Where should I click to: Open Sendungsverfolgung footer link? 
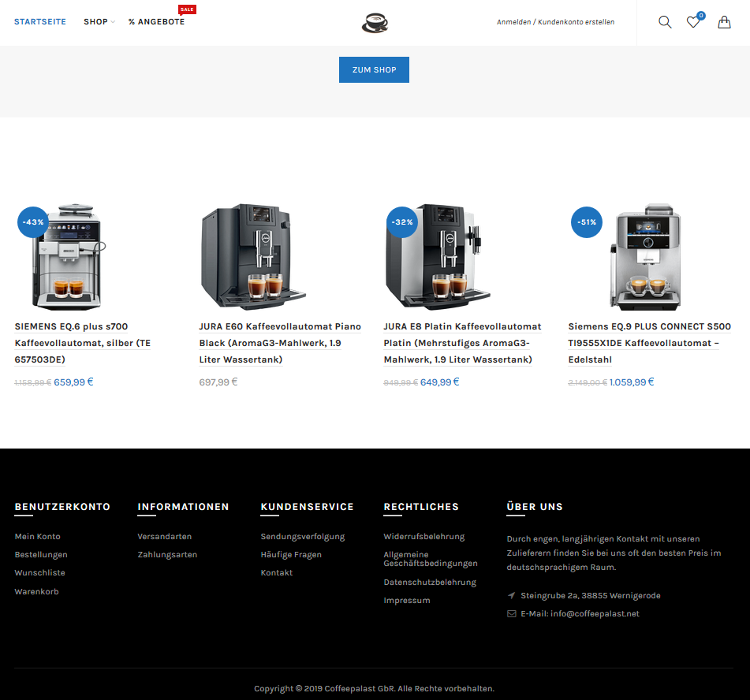click(x=303, y=537)
